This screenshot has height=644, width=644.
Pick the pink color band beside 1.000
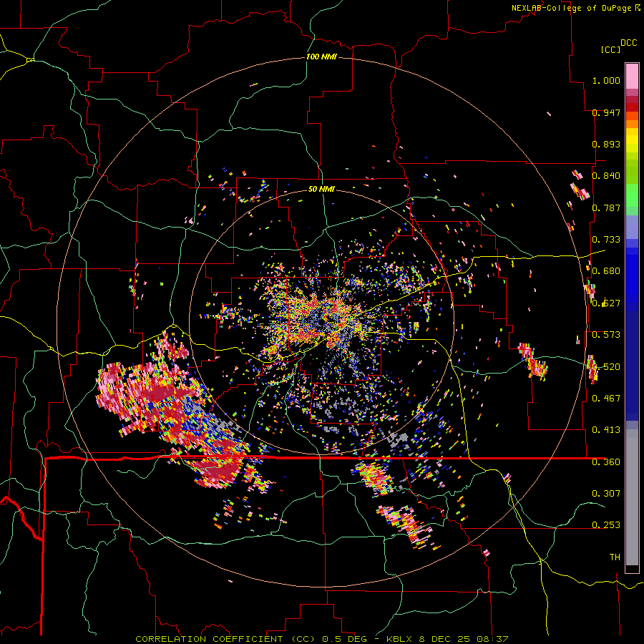pyautogui.click(x=632, y=76)
